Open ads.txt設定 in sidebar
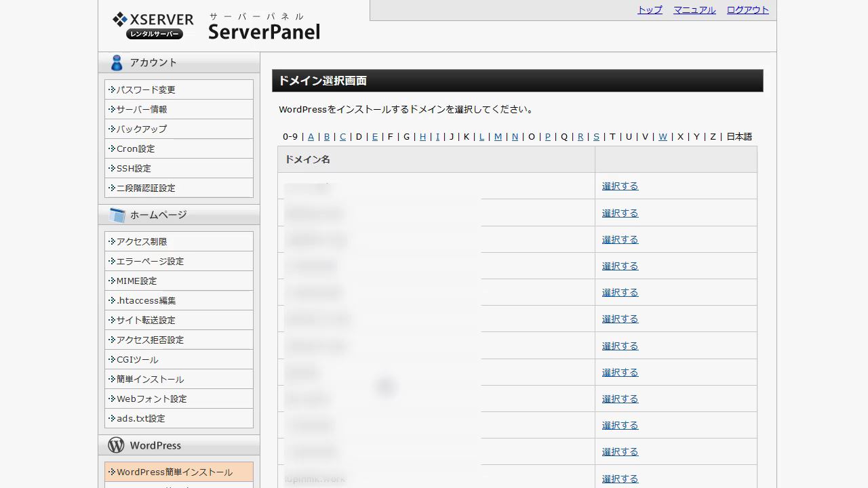Image resolution: width=868 pixels, height=488 pixels. coord(140,418)
